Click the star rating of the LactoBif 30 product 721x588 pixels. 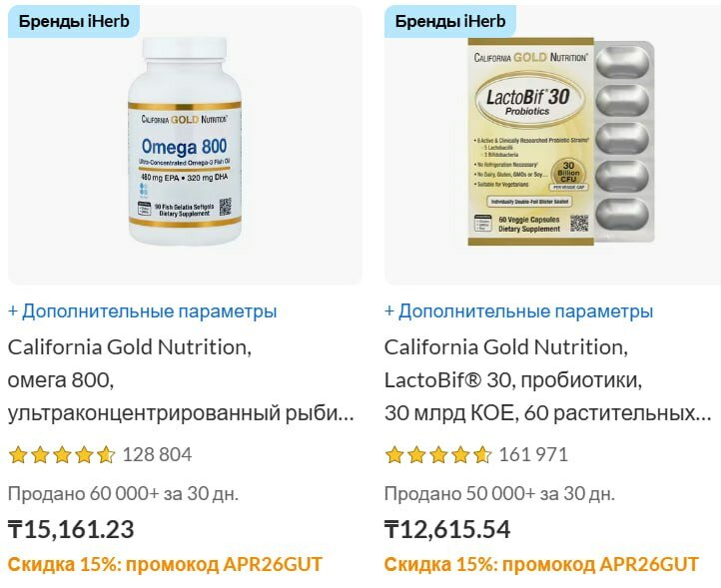coord(438,454)
